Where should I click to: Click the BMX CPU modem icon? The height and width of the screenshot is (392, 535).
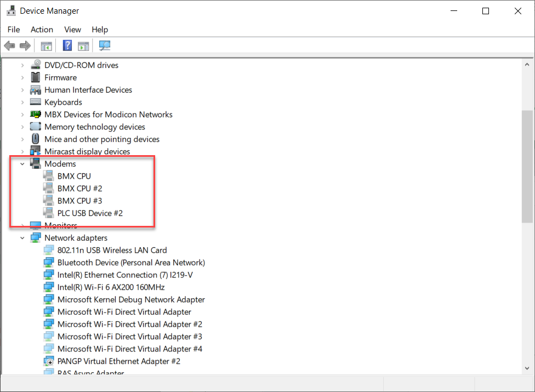click(48, 175)
